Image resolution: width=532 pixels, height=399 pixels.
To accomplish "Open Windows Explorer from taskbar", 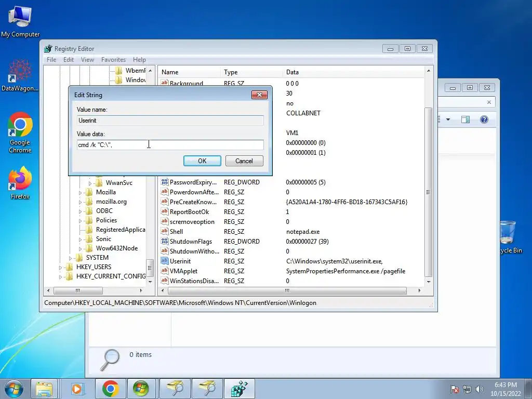I will 44,389.
